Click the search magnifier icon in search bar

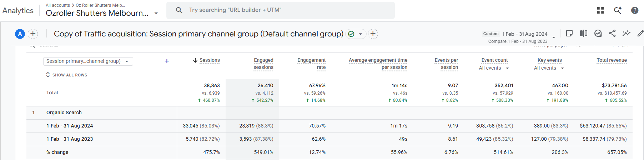click(179, 10)
